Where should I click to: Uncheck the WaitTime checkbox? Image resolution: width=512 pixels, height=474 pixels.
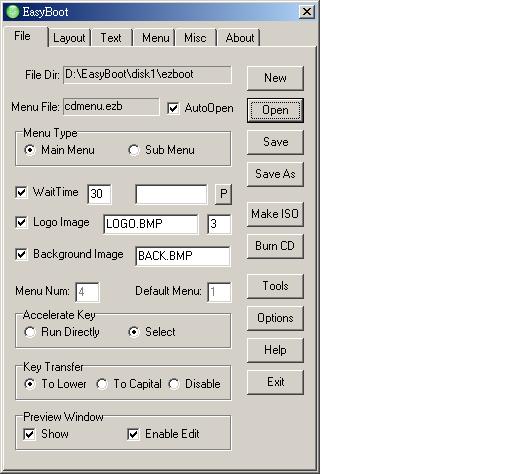[21, 192]
